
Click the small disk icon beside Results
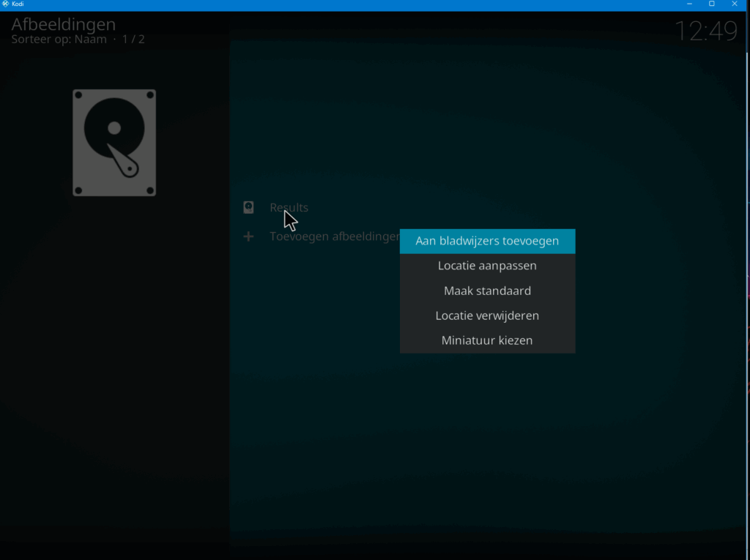(249, 208)
